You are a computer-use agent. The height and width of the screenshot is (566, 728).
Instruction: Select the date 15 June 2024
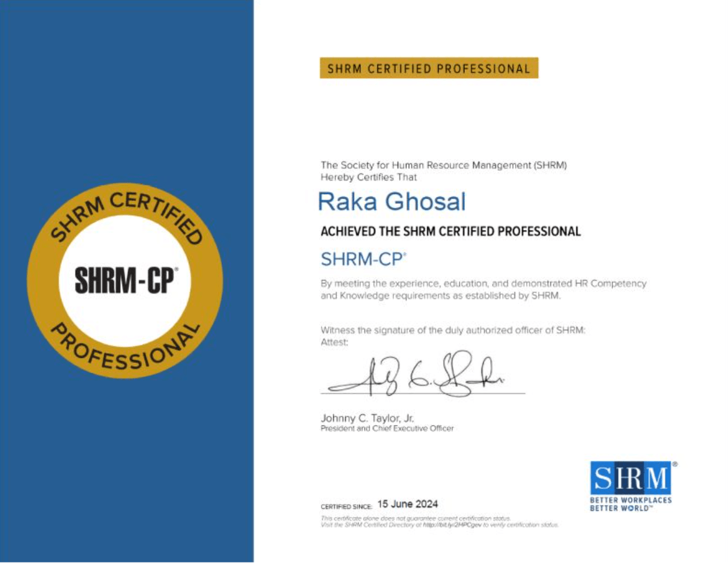[x=408, y=504]
